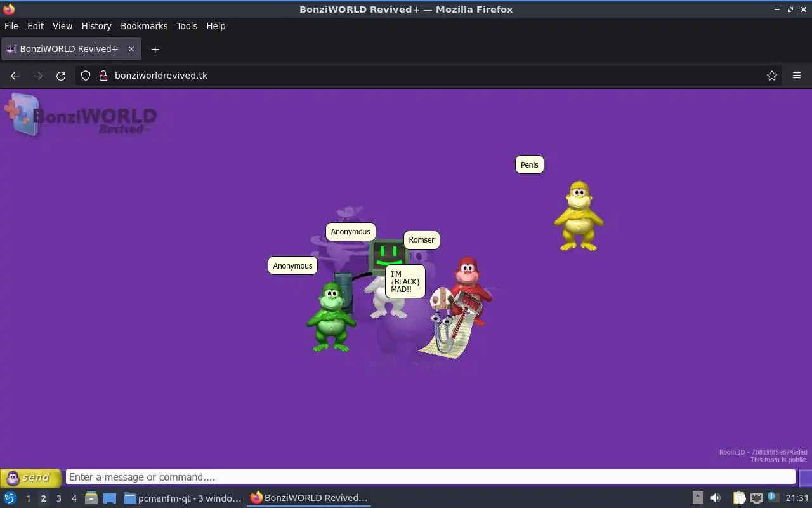
Task: Open the removable media eject icon
Action: [697, 498]
